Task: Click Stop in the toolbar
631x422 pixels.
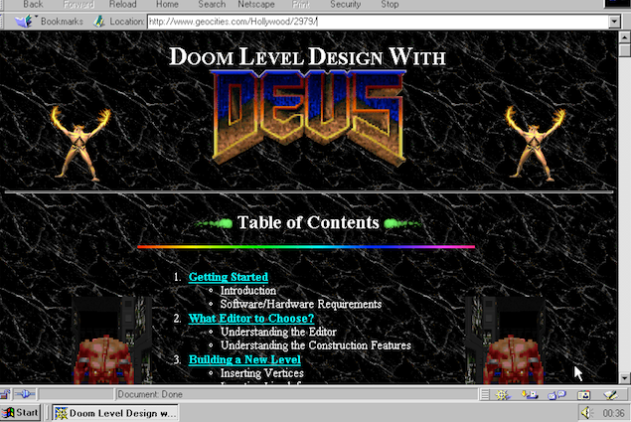Action: pos(390,4)
